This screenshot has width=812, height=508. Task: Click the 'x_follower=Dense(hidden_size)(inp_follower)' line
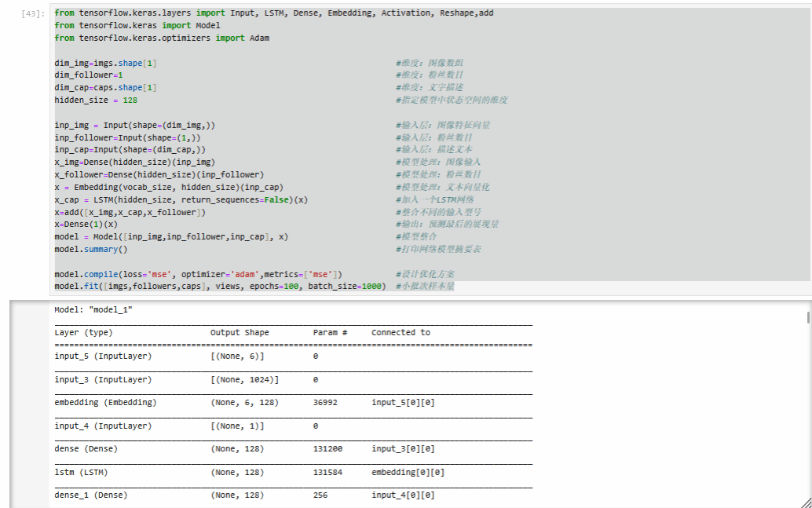159,174
